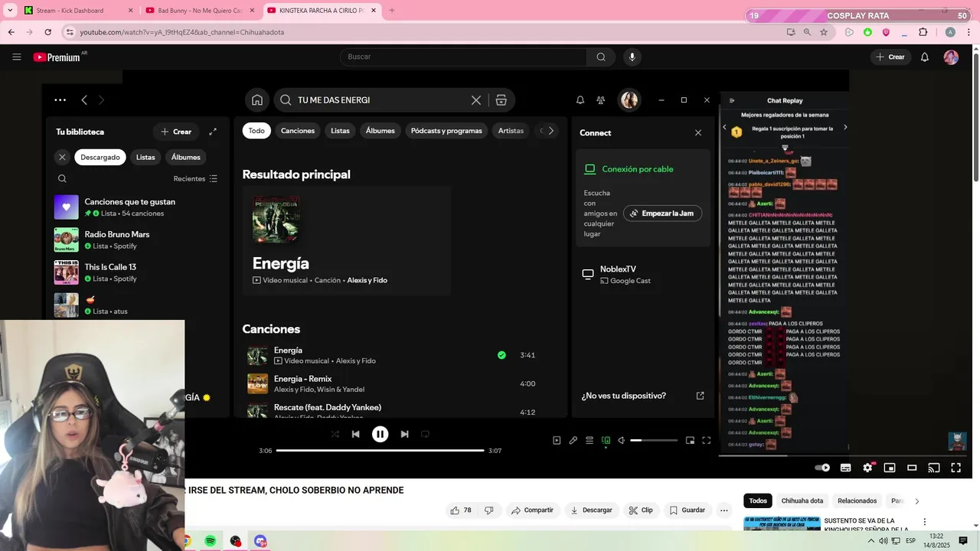Cast YouTube video to TV
This screenshot has width=980, height=551.
coord(934,468)
